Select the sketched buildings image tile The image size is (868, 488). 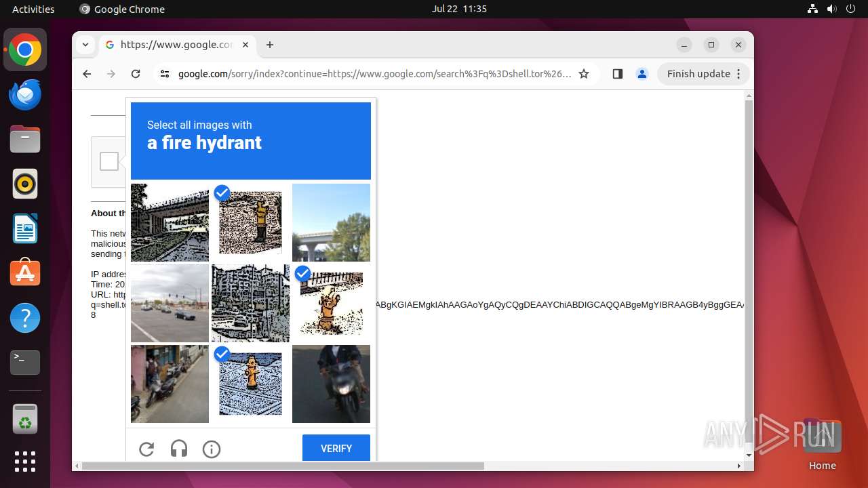pyautogui.click(x=250, y=303)
